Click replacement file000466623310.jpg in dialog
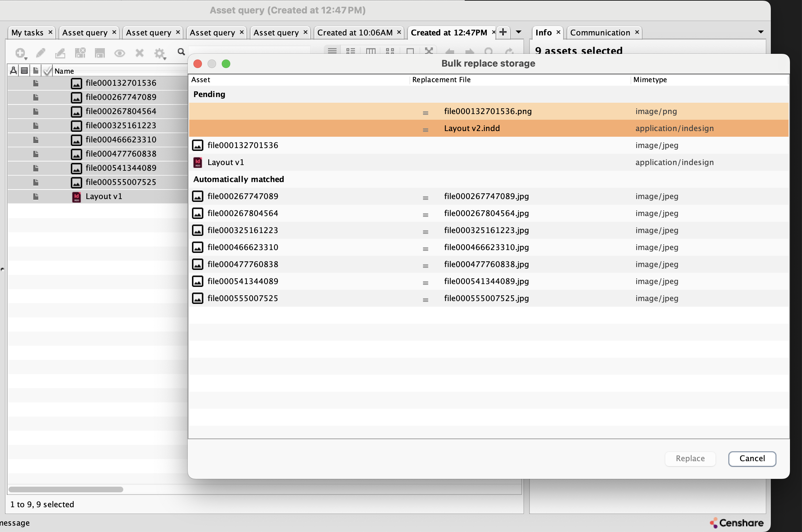Screen dimensions: 802x532 click(486, 247)
